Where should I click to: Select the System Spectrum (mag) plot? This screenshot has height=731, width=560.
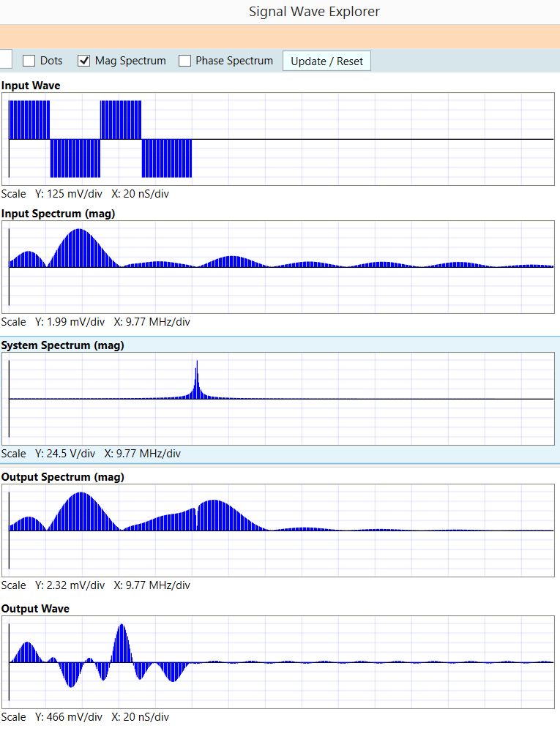(278, 399)
